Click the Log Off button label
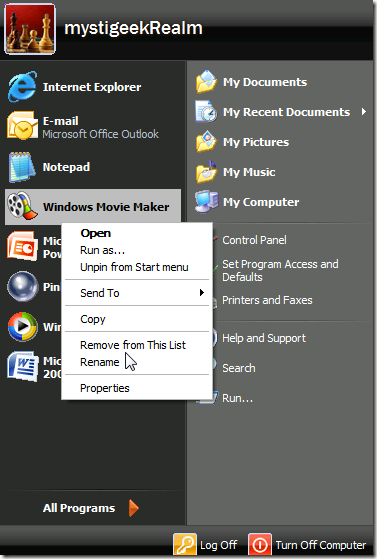377x559 pixels. pos(218,545)
